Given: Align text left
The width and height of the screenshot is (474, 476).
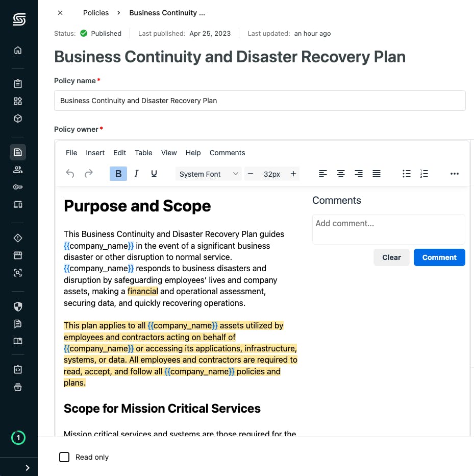Looking at the screenshot, I should tap(323, 174).
